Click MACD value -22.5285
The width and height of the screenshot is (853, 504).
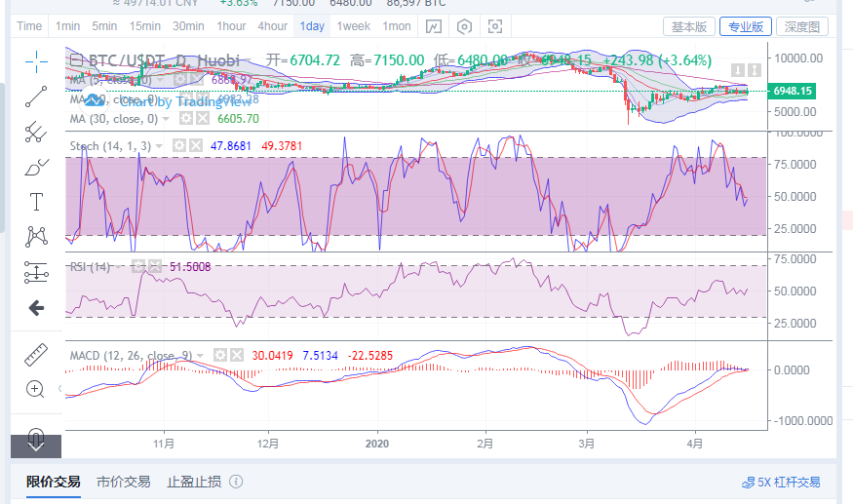(x=369, y=356)
